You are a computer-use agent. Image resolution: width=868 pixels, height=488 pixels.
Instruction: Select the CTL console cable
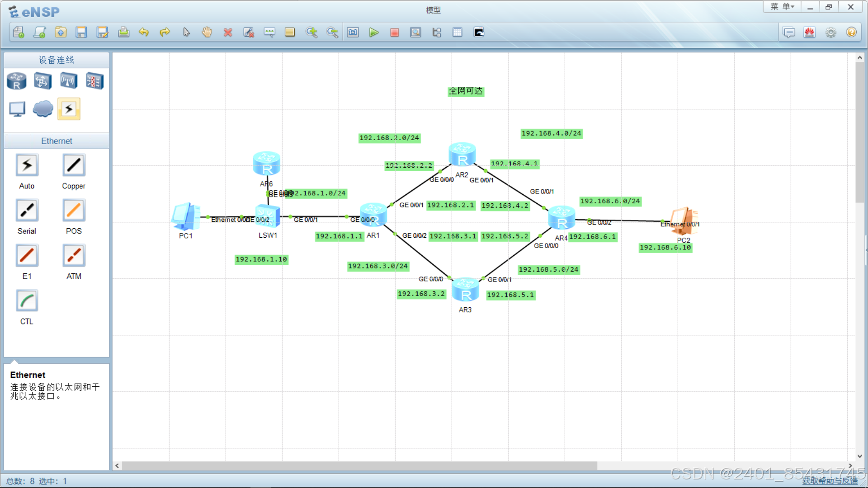[27, 301]
